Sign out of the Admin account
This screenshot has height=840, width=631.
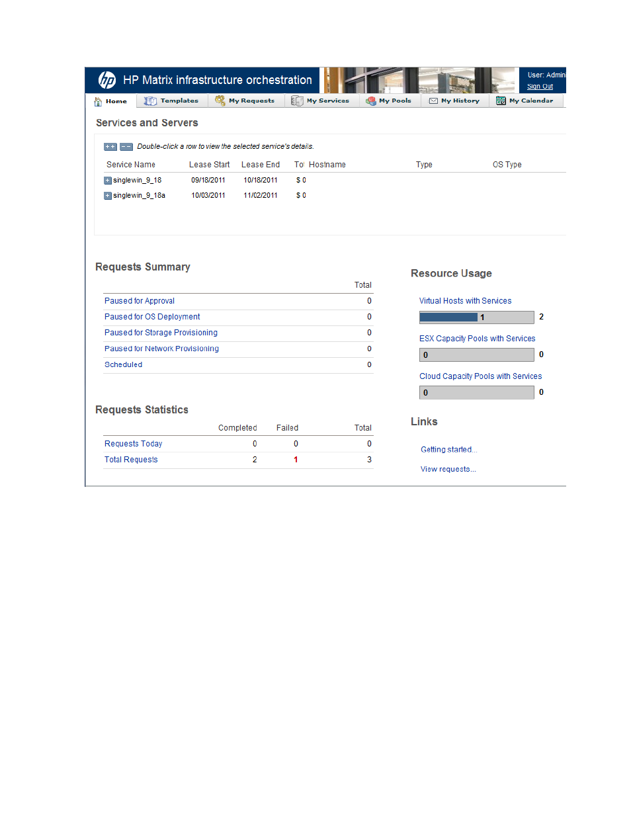(540, 87)
